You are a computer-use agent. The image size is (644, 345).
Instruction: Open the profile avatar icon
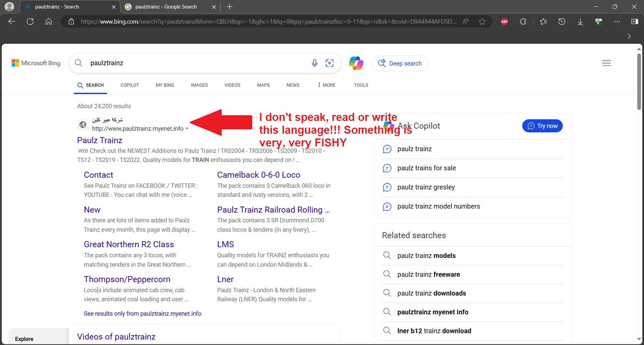[9, 7]
